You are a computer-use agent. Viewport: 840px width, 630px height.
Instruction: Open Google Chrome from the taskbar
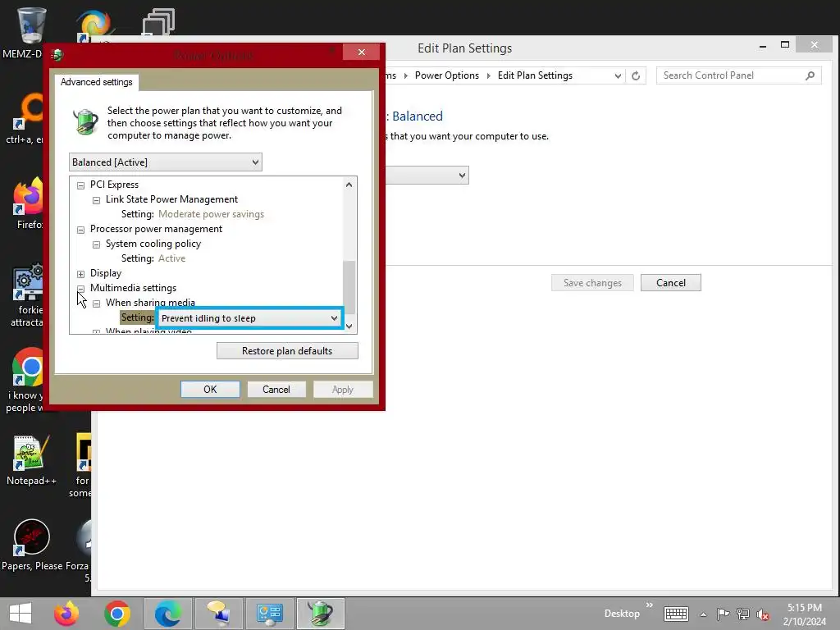click(x=116, y=614)
